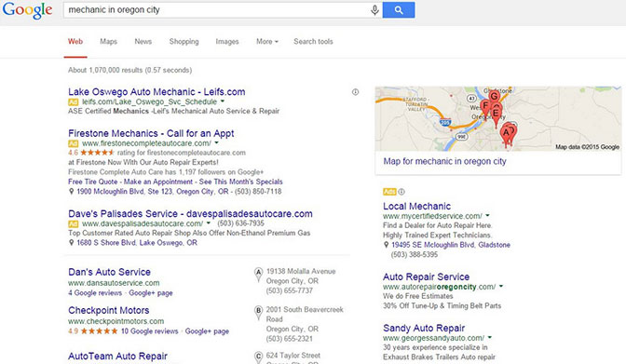Open Firestone Mechanics - Call for an Appt
The width and height of the screenshot is (626, 364).
[x=151, y=133]
